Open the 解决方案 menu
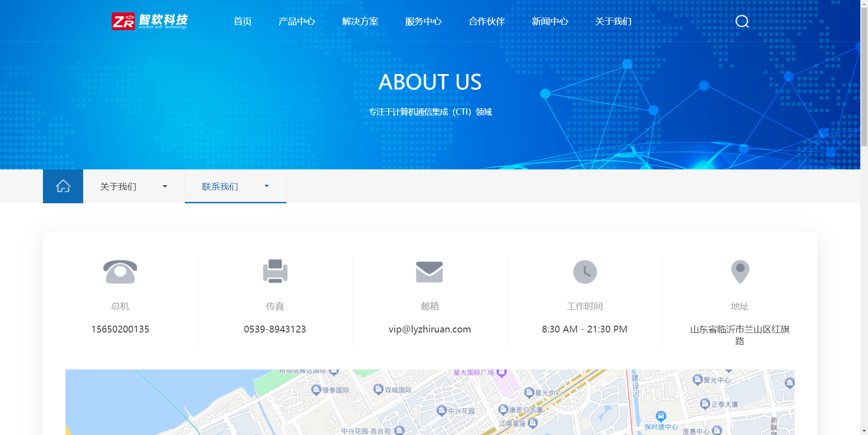Image resolution: width=868 pixels, height=435 pixels. (360, 21)
